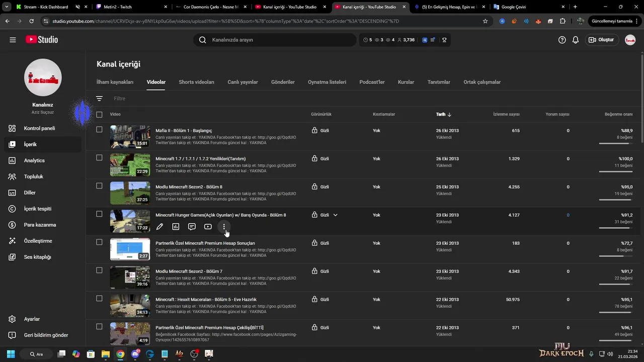Click the search magnifier icon

coord(202,40)
